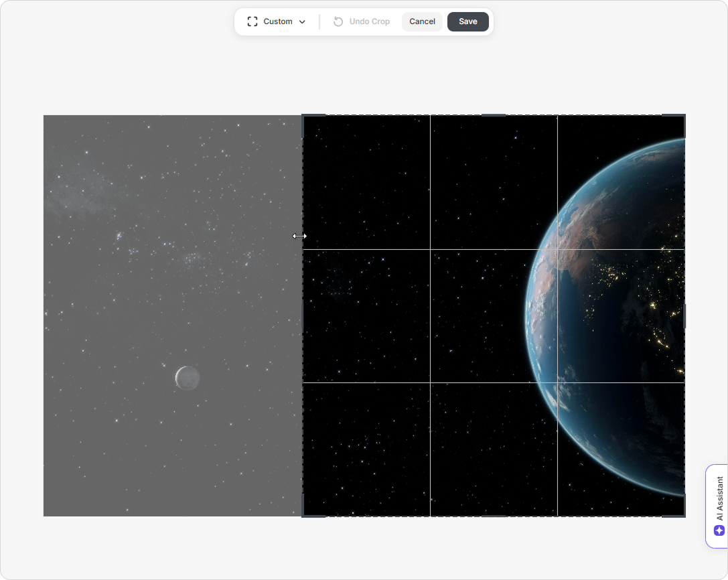Click the bottom-right crop corner handle
This screenshot has height=580, width=728.
pos(683,514)
